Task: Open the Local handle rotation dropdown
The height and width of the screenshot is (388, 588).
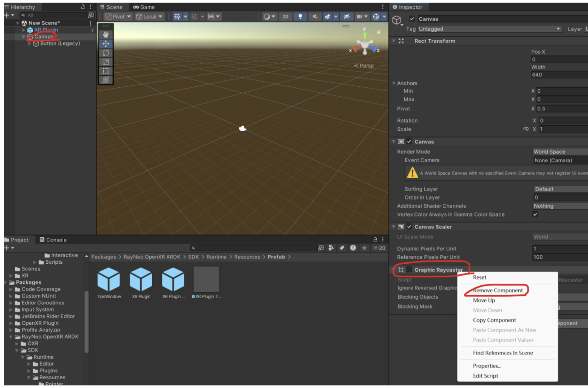Action: [x=150, y=16]
